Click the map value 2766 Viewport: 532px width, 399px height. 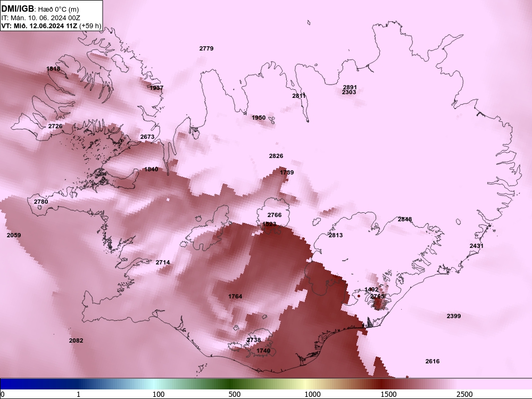pyautogui.click(x=275, y=215)
